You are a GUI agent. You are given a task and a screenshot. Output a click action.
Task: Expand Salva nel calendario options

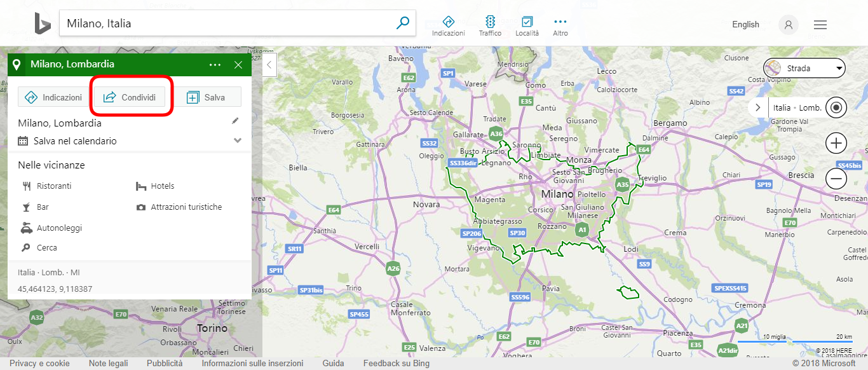[x=237, y=140]
